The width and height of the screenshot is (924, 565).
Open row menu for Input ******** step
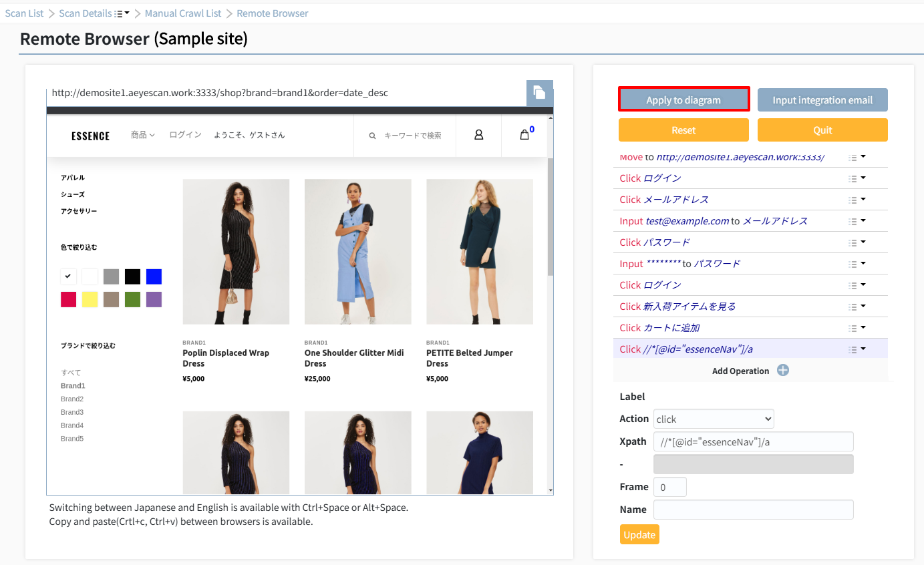tap(857, 264)
